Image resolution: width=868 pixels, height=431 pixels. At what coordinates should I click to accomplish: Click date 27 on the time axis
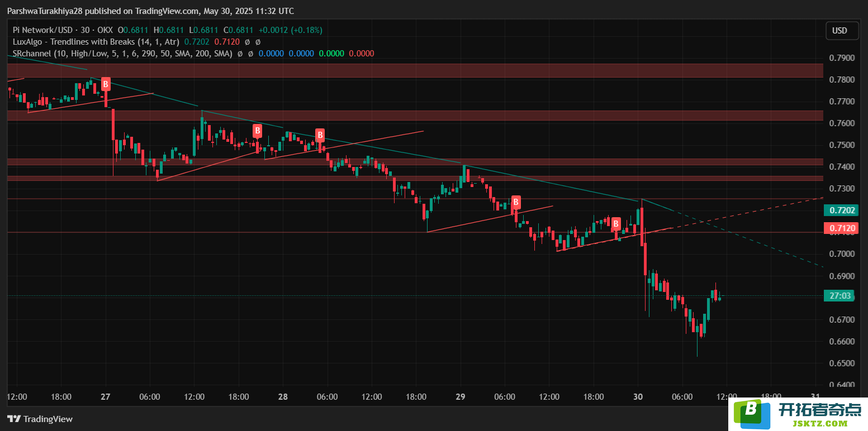click(x=106, y=397)
